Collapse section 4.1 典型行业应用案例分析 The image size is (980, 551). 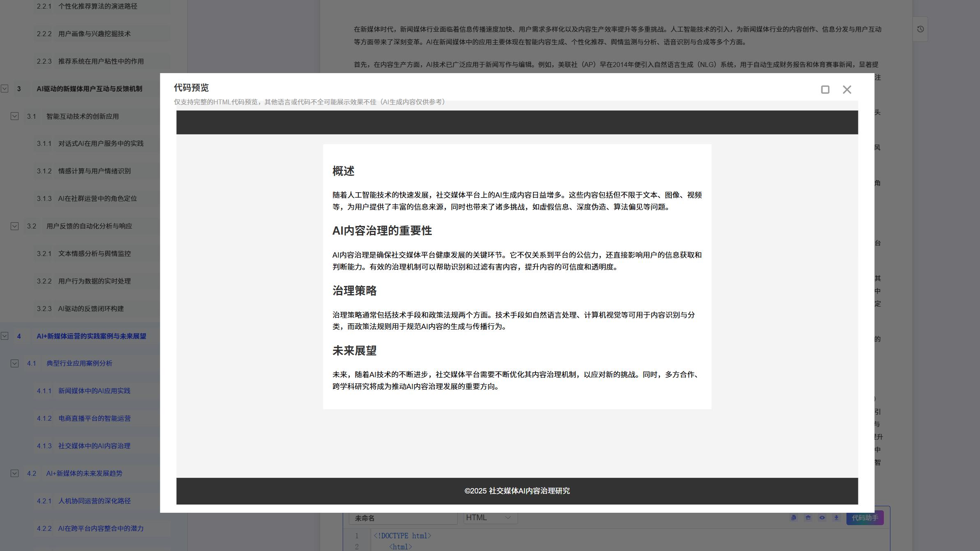14,364
